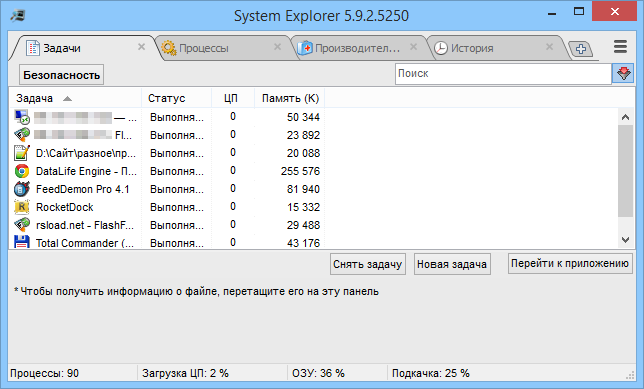Click memory value 29 488
644x389 pixels.
(x=303, y=225)
